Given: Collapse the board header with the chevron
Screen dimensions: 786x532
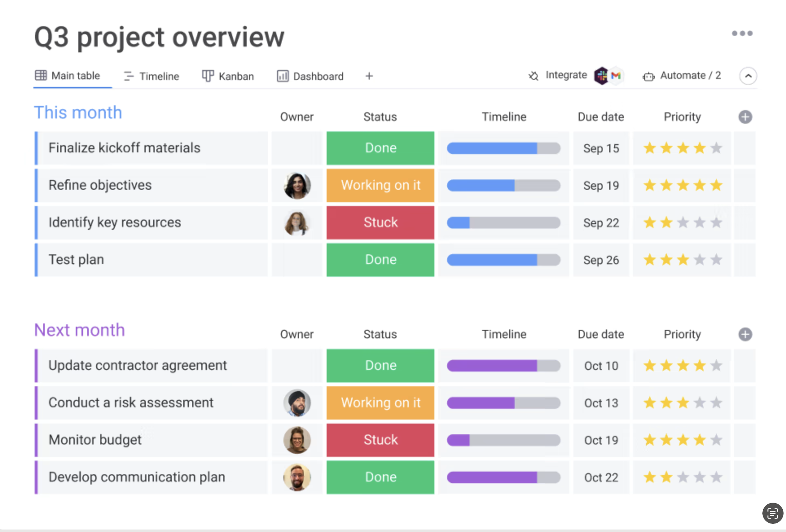Looking at the screenshot, I should (x=748, y=76).
